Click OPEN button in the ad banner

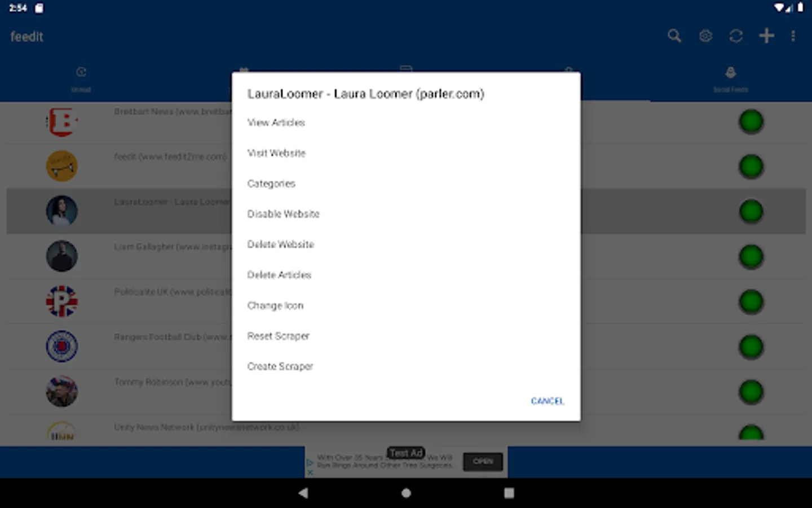click(x=483, y=462)
